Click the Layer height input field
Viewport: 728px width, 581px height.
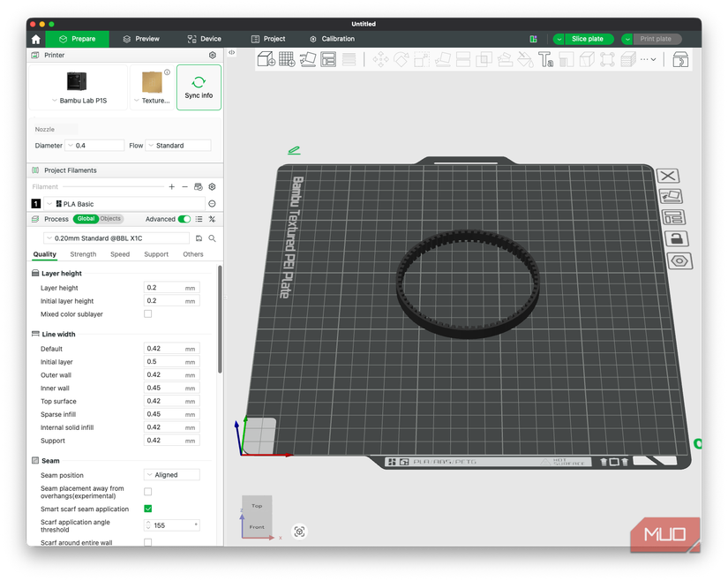tap(172, 288)
